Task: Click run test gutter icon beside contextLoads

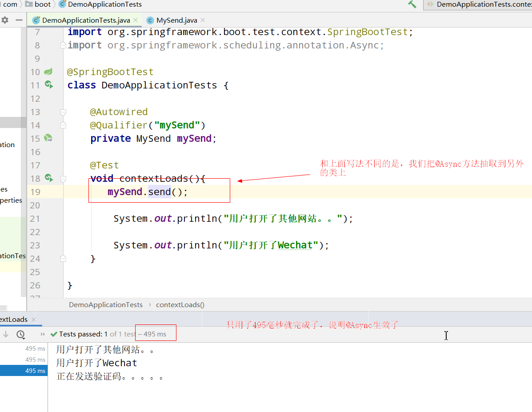Action: 49,178
